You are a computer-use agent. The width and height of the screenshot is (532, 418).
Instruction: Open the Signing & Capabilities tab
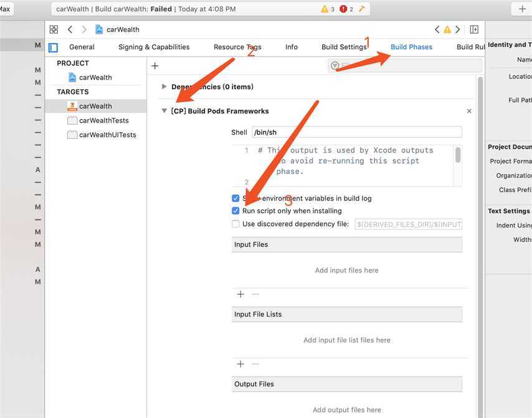pyautogui.click(x=154, y=47)
